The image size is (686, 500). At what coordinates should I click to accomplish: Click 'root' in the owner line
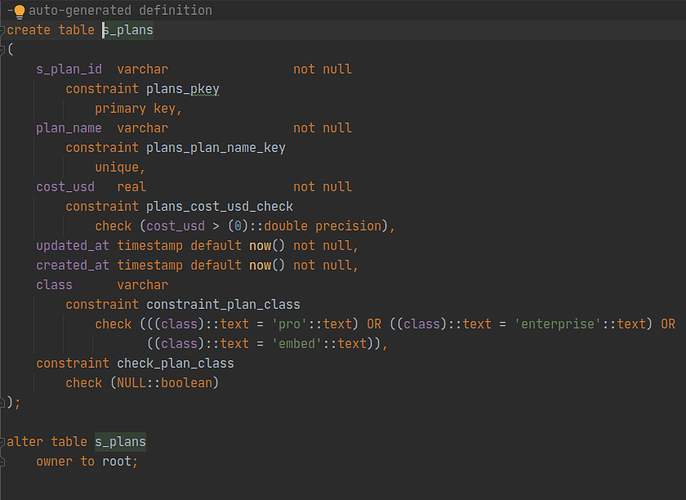[117, 462]
